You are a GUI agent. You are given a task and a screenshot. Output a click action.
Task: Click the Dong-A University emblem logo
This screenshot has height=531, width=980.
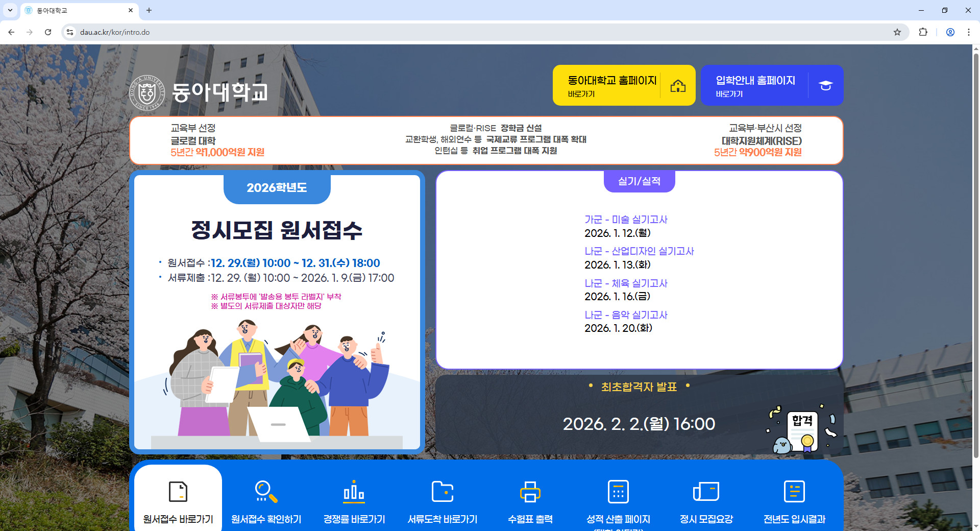point(147,92)
